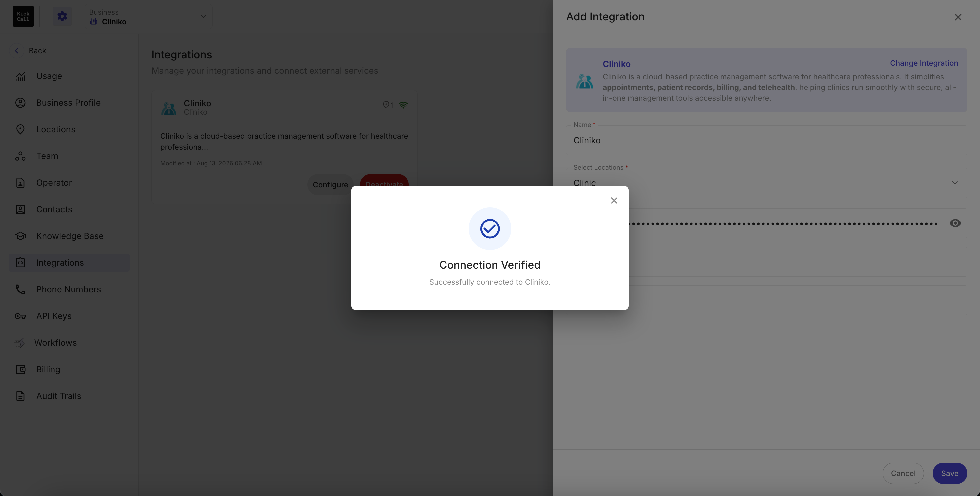Click the Locations pin icon in sidebar
The width and height of the screenshot is (980, 496).
click(21, 129)
